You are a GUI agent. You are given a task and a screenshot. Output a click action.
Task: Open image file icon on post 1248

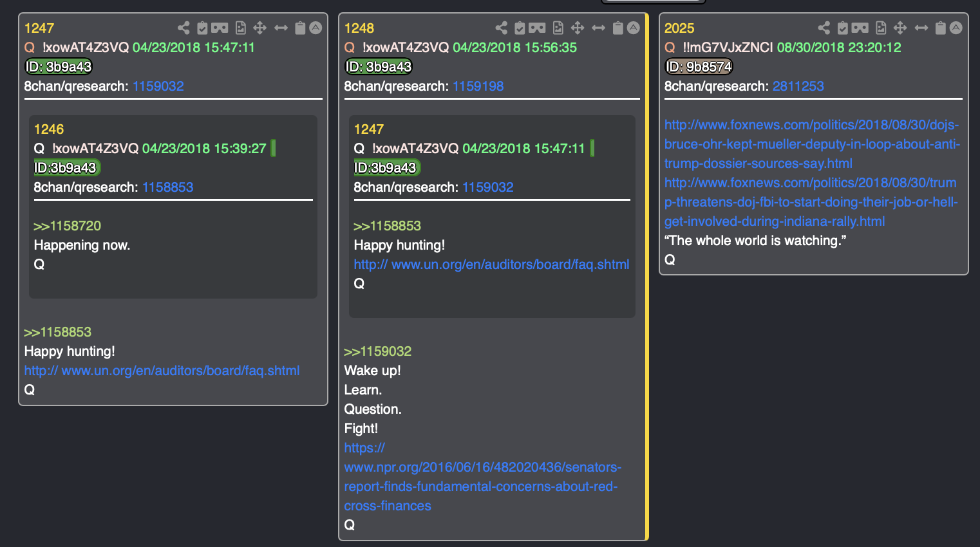tap(558, 28)
